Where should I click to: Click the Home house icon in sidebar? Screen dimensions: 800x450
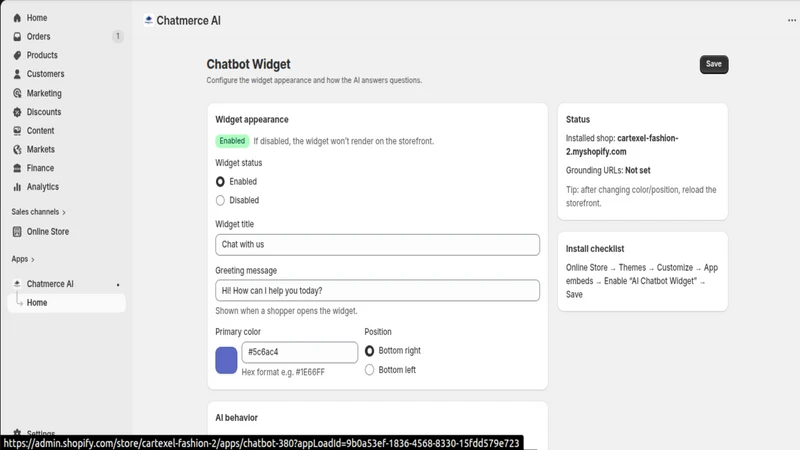tap(17, 18)
